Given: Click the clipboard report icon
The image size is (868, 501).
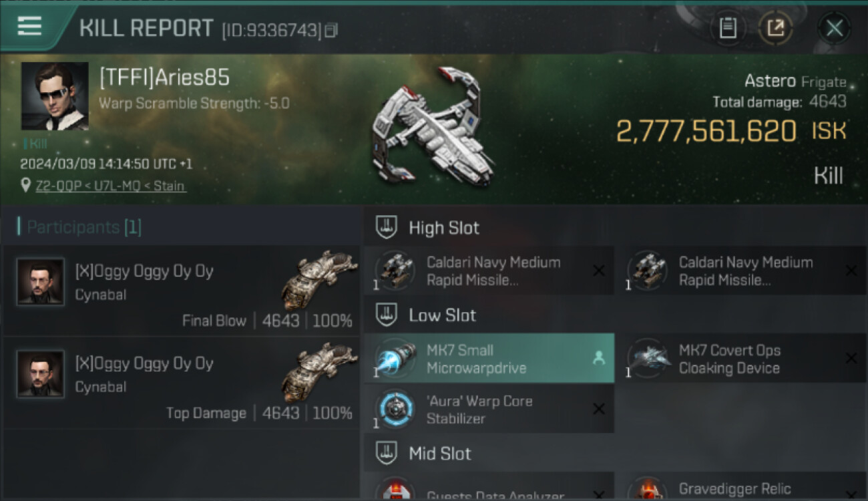Looking at the screenshot, I should click(x=728, y=28).
